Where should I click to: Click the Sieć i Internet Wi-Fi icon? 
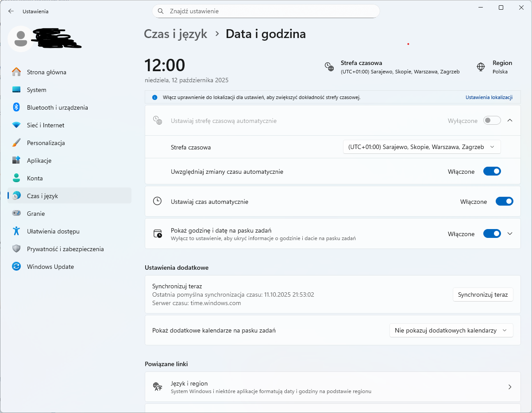16,125
